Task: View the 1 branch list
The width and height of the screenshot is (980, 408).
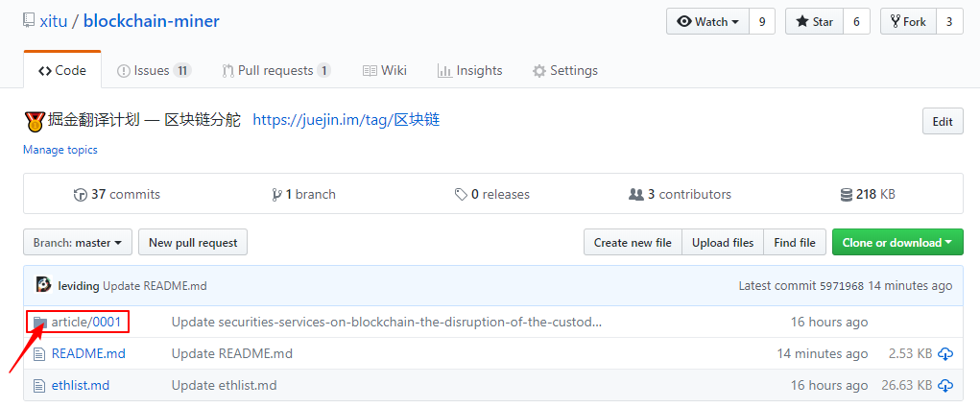Action: pos(303,194)
